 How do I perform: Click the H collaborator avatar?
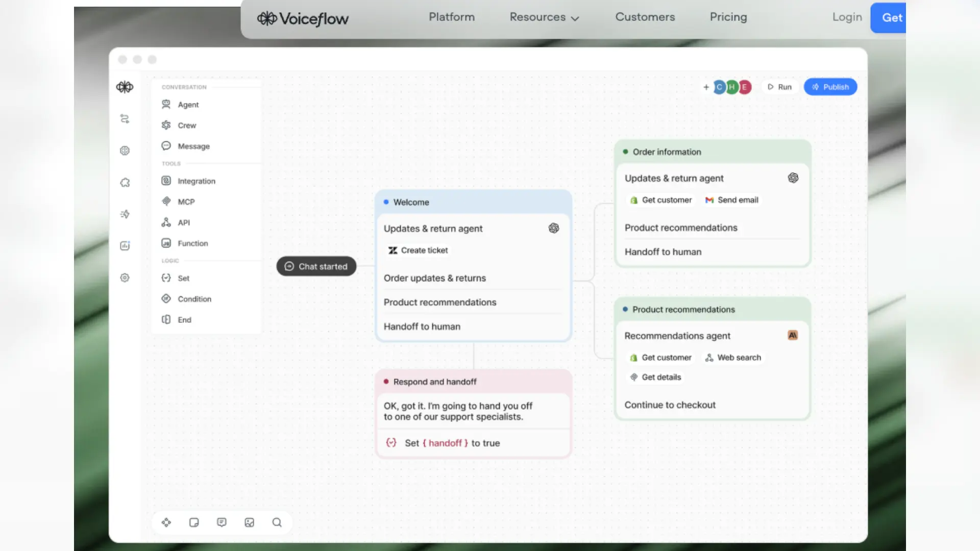[732, 87]
